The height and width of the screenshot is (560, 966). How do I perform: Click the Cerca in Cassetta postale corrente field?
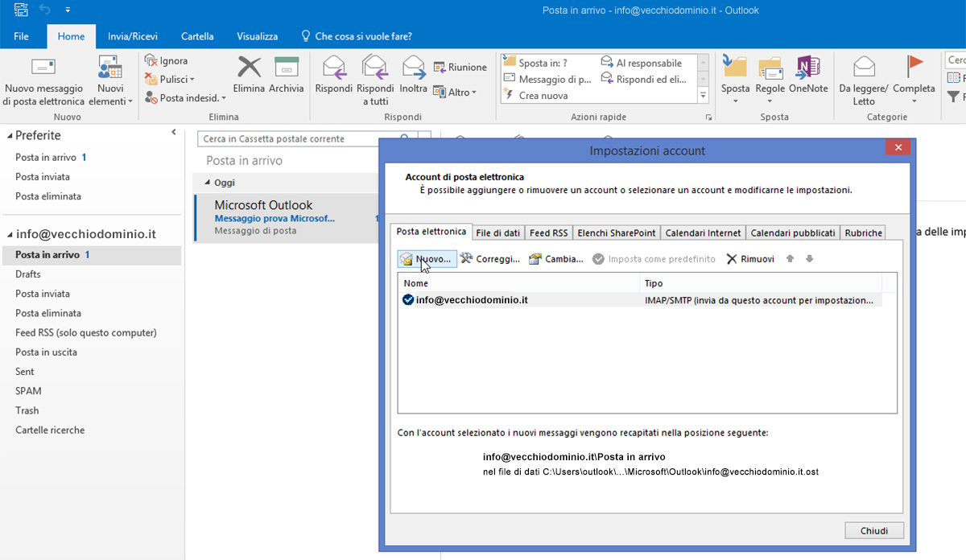[298, 139]
